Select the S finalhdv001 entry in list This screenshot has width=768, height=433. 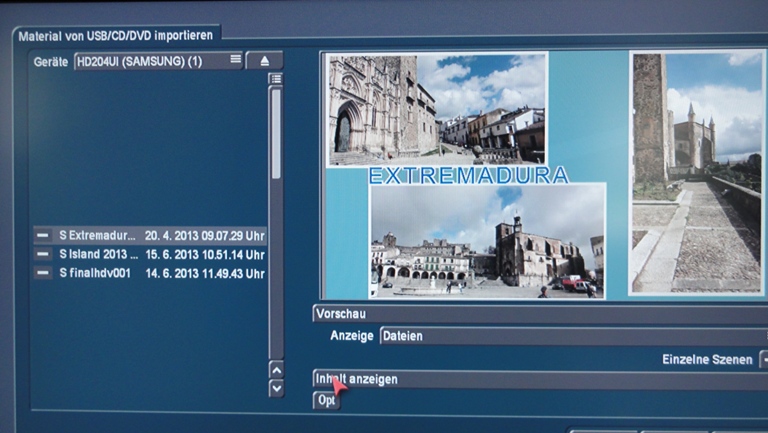[x=160, y=272]
